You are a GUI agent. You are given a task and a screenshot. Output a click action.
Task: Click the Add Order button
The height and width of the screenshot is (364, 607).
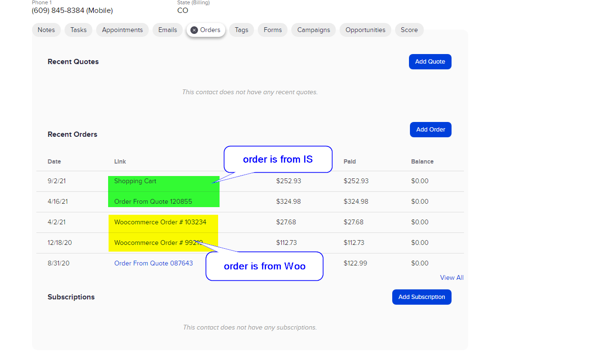point(430,130)
